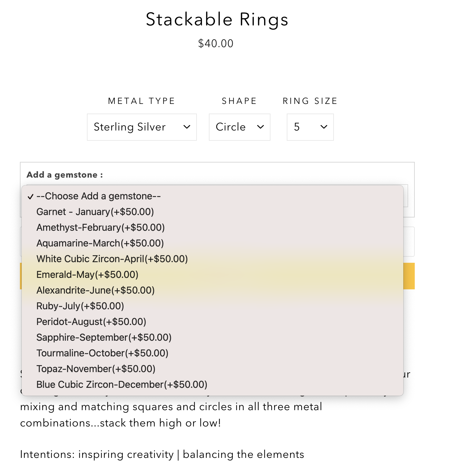Screen dimensions: 454x476
Task: Pick the Ruby-July gemstone
Action: point(80,306)
